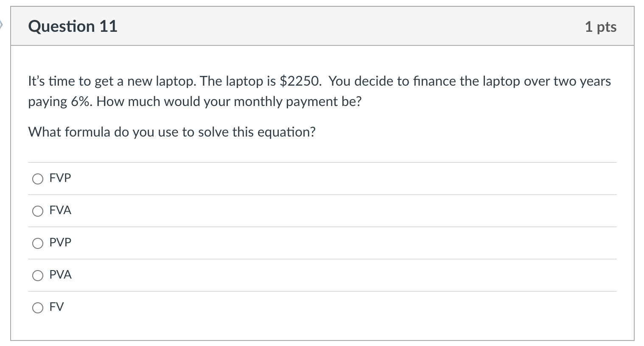Viewport: 644px width, 346px height.
Task: Click the FVP answer label text
Action: click(x=60, y=178)
